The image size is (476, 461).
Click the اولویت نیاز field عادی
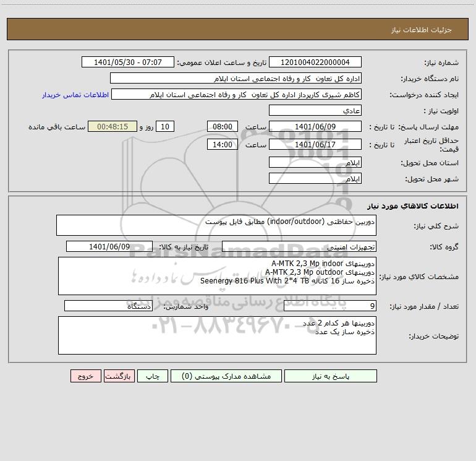[x=315, y=110]
